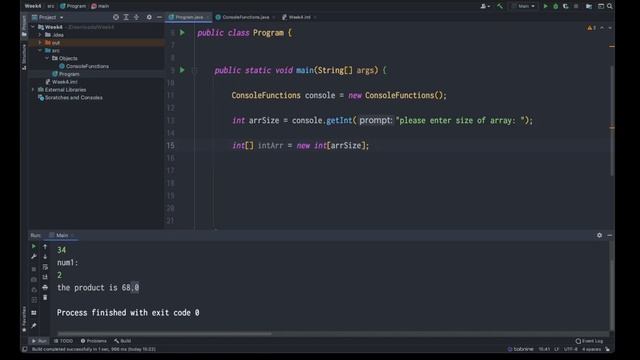This screenshot has width=640, height=360.
Task: Open Project panel gear options
Action: (149, 17)
